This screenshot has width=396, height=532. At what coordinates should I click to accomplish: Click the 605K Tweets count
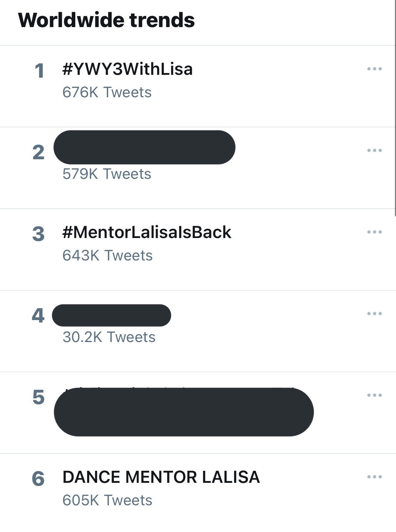pos(107,500)
